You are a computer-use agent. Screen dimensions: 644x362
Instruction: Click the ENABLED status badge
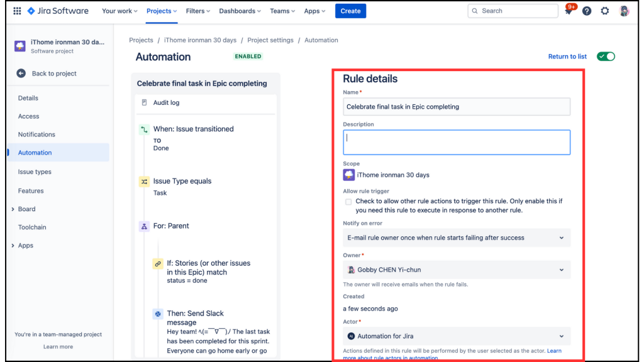pyautogui.click(x=248, y=56)
